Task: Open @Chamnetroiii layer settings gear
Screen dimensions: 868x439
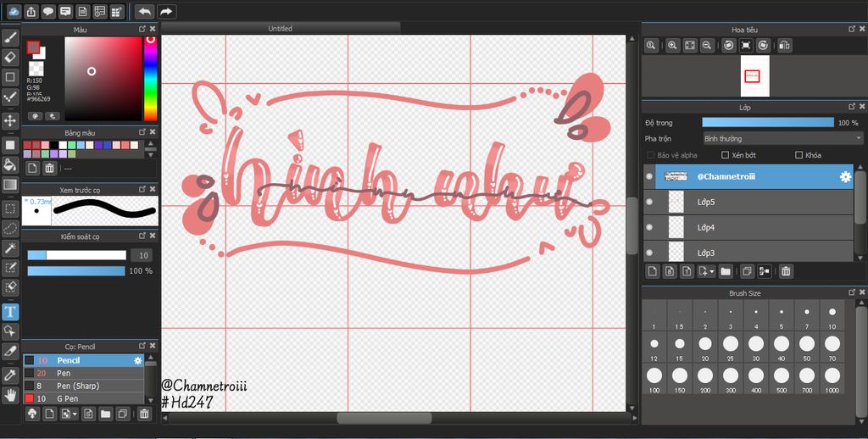Action: click(845, 176)
